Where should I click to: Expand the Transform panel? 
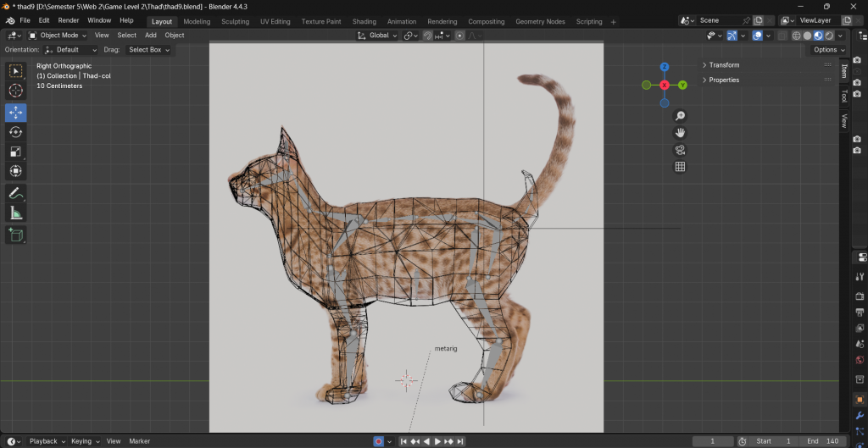[x=725, y=65]
